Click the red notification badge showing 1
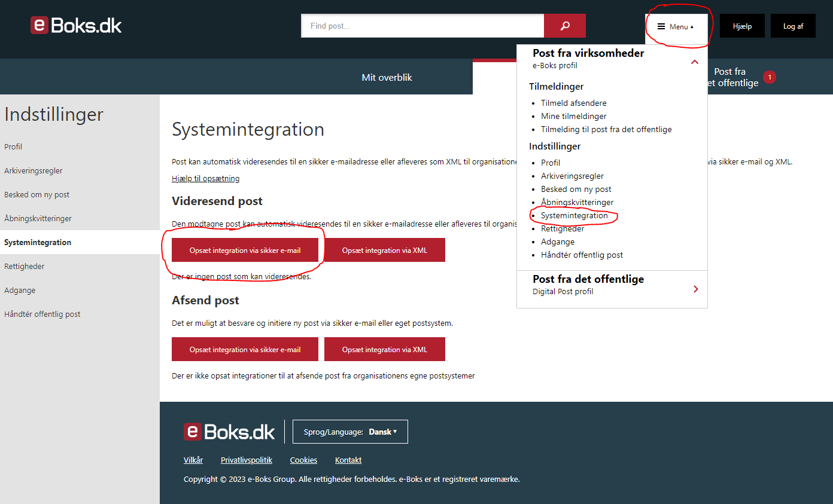This screenshot has width=833, height=504. tap(770, 77)
